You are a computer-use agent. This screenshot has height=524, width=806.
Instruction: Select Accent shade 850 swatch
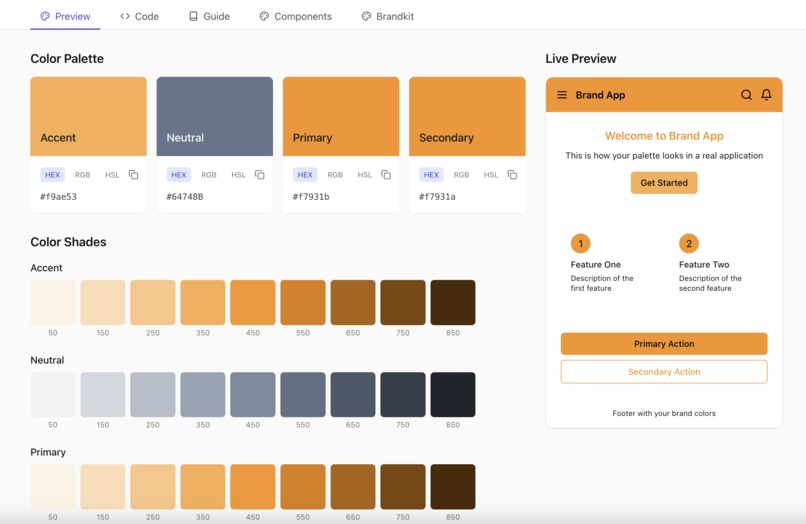(x=453, y=302)
